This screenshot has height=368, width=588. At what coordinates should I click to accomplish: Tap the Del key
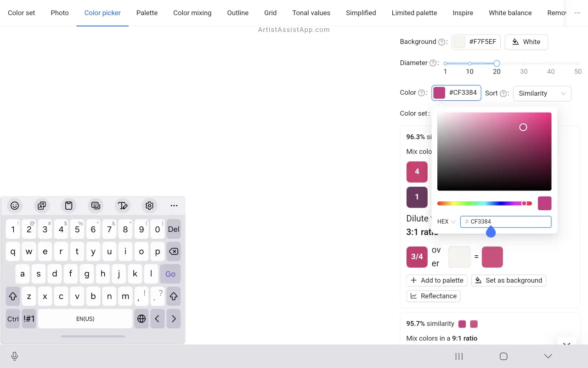174,229
